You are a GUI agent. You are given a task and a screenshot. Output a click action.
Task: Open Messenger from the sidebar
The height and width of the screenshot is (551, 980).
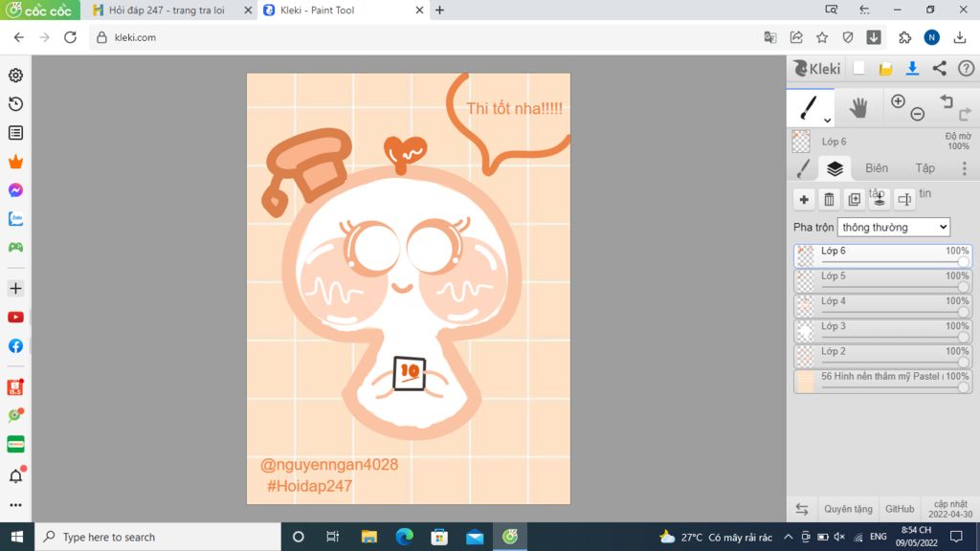point(15,190)
